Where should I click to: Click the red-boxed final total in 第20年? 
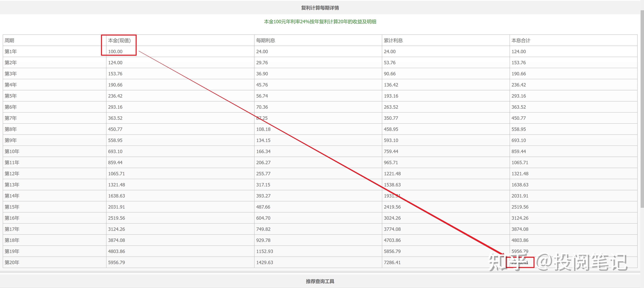pos(520,262)
